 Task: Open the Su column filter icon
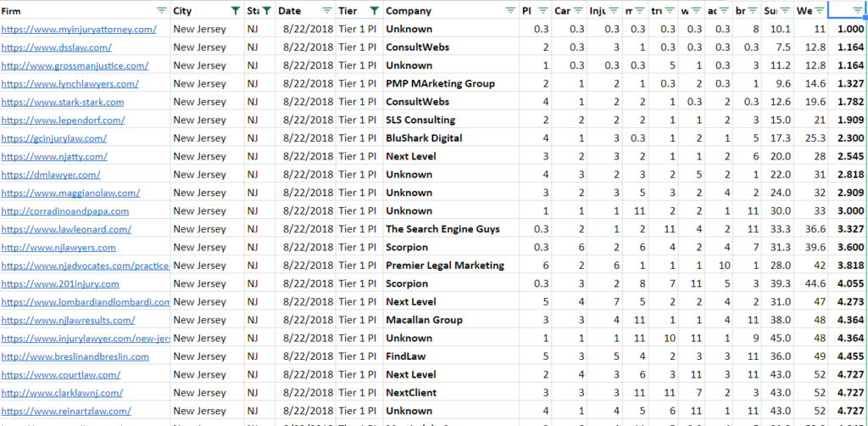coord(784,10)
